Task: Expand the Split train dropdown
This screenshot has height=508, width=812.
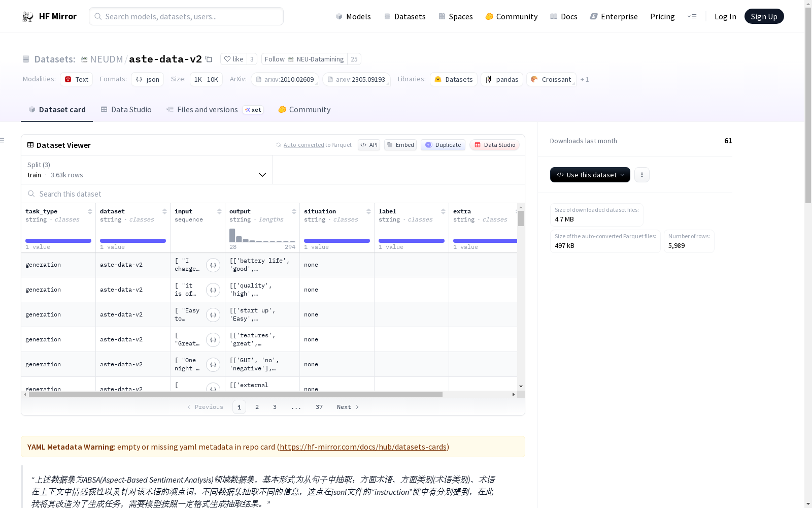Action: click(147, 170)
